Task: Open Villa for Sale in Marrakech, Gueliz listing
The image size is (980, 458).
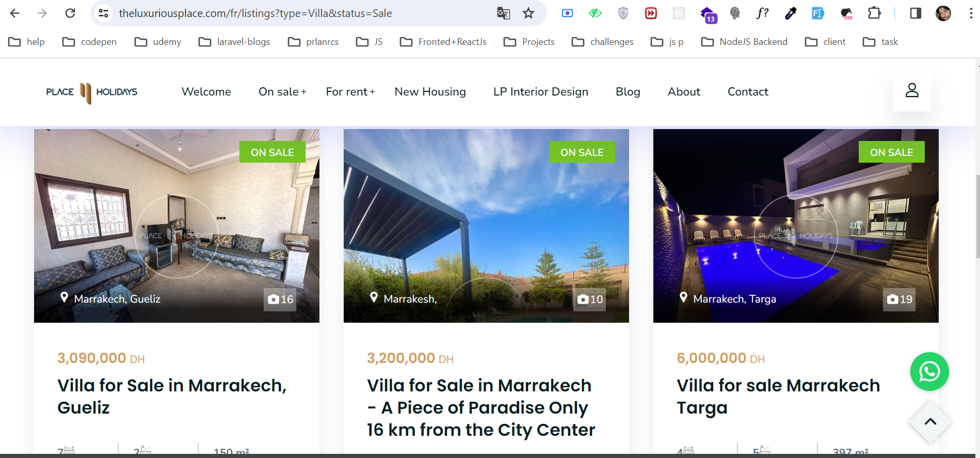Action: coord(172,397)
